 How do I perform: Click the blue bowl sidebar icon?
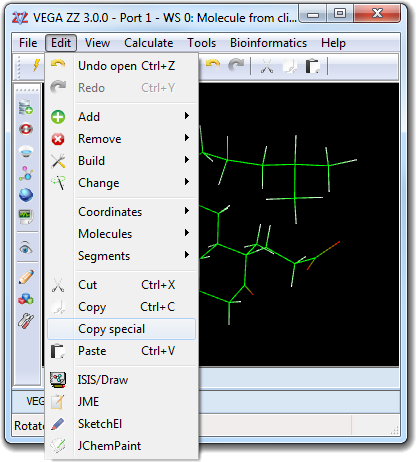coord(26,151)
